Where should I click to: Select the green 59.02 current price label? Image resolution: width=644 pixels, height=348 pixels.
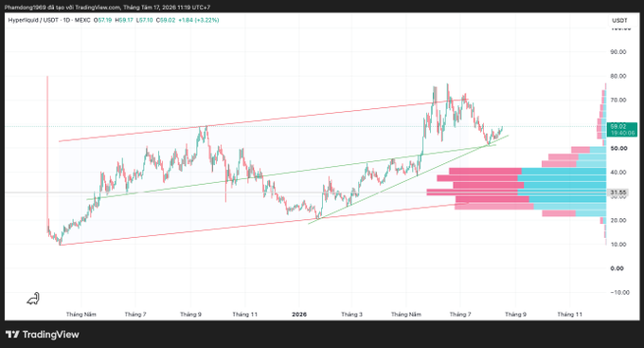[623, 130]
